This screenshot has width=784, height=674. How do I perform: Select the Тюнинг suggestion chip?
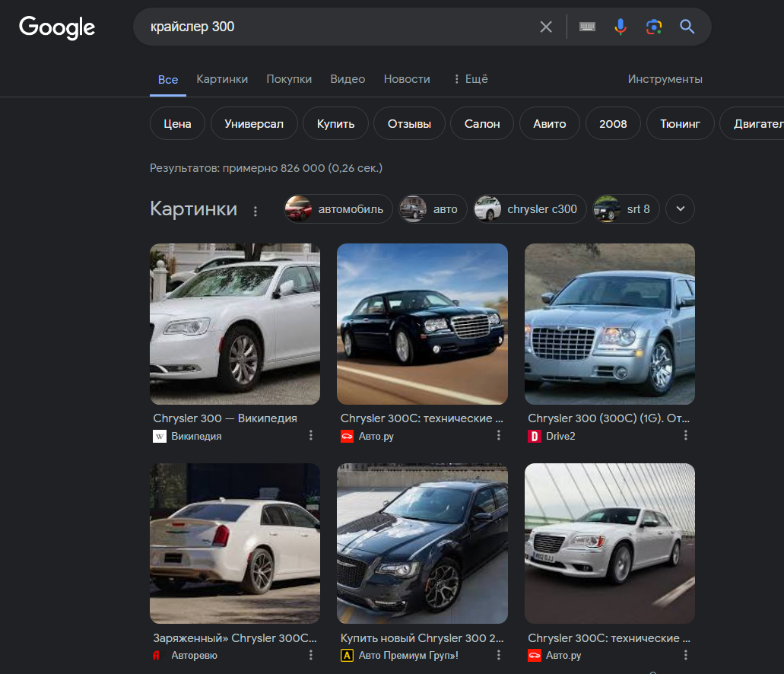(x=680, y=124)
